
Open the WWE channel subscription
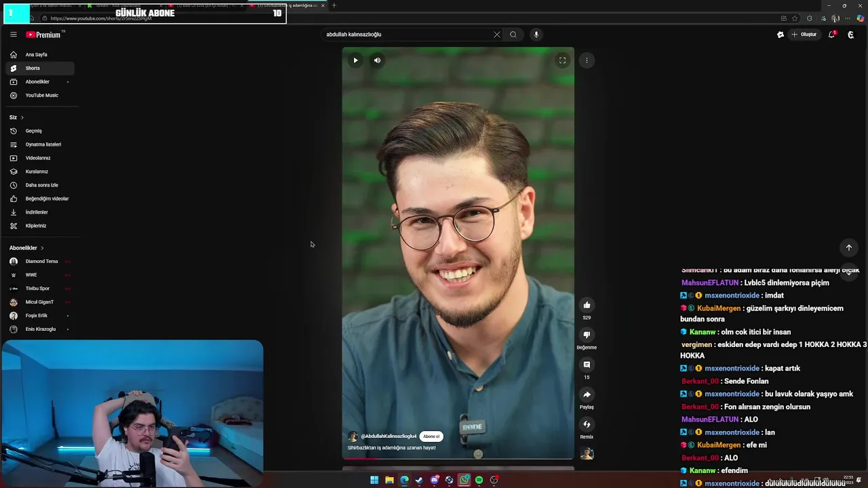[41, 274]
